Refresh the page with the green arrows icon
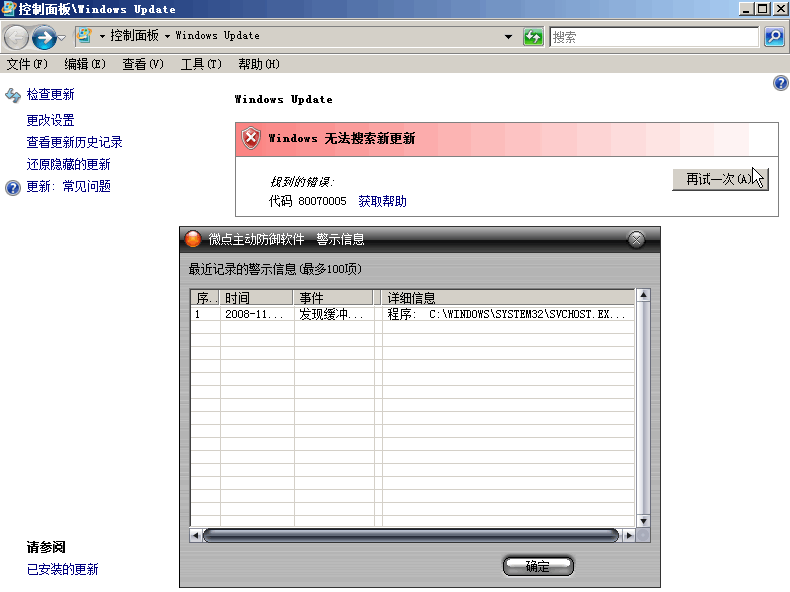This screenshot has width=790, height=592. (x=533, y=36)
